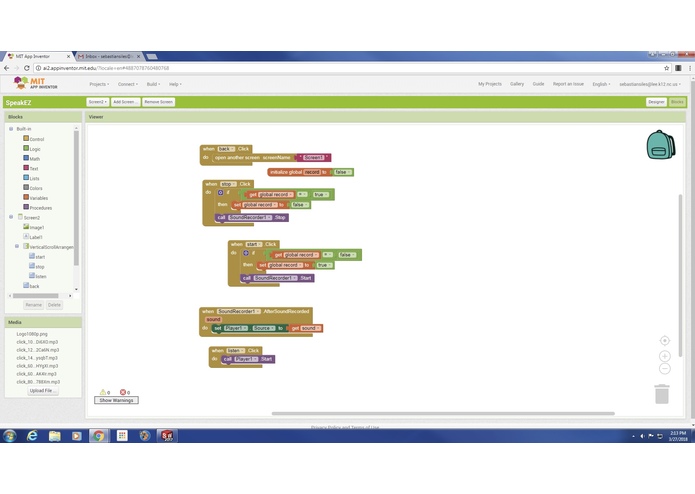Switch to Designer view

tap(656, 102)
